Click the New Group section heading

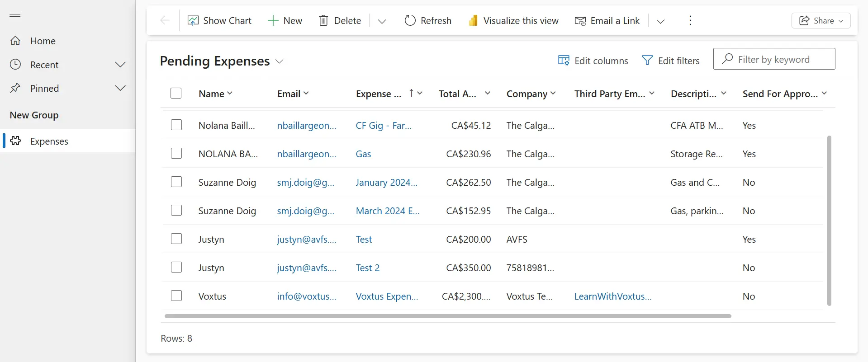[34, 115]
